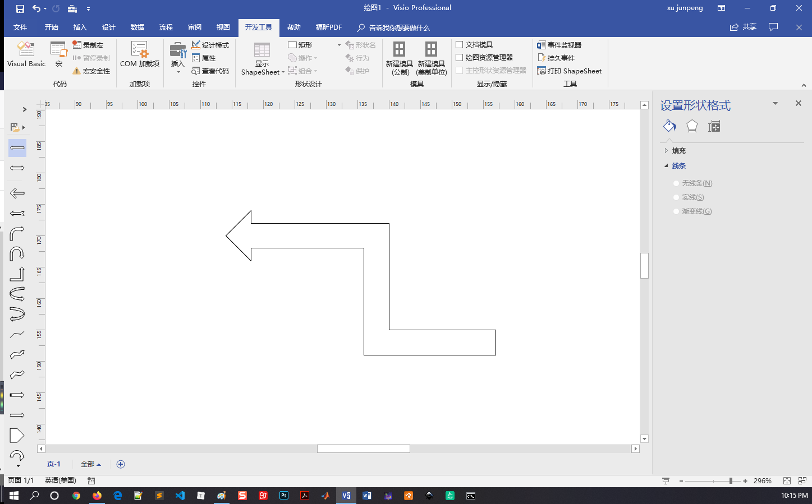Image resolution: width=812 pixels, height=504 pixels.
Task: Click macro recording icon in status bar
Action: point(91,480)
